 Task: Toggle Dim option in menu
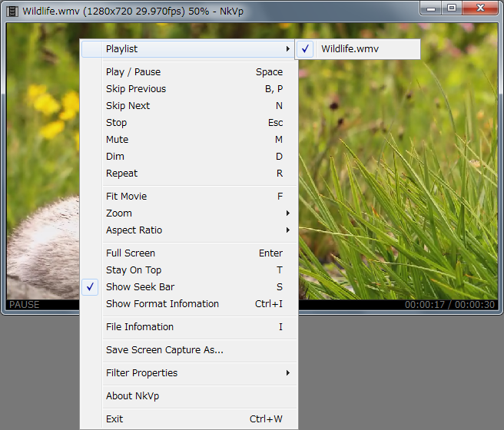[x=188, y=157]
